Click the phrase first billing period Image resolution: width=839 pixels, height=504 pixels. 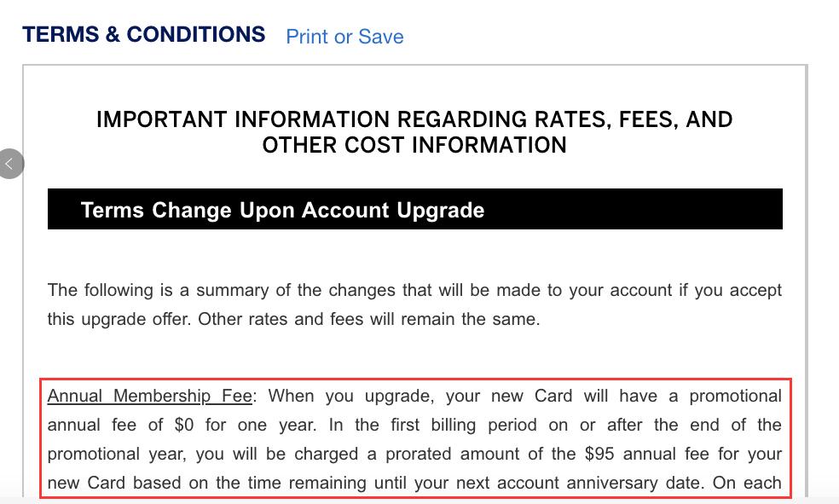click(433, 425)
